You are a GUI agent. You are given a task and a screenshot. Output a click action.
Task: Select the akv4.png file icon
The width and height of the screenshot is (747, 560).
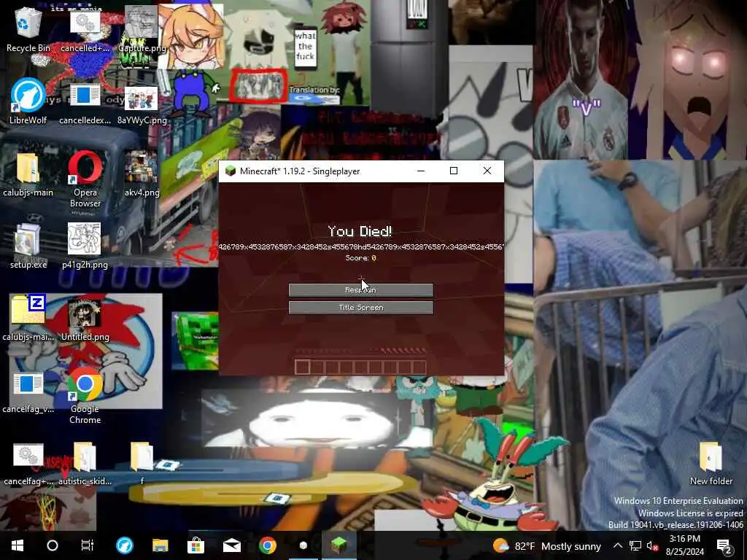[142, 174]
